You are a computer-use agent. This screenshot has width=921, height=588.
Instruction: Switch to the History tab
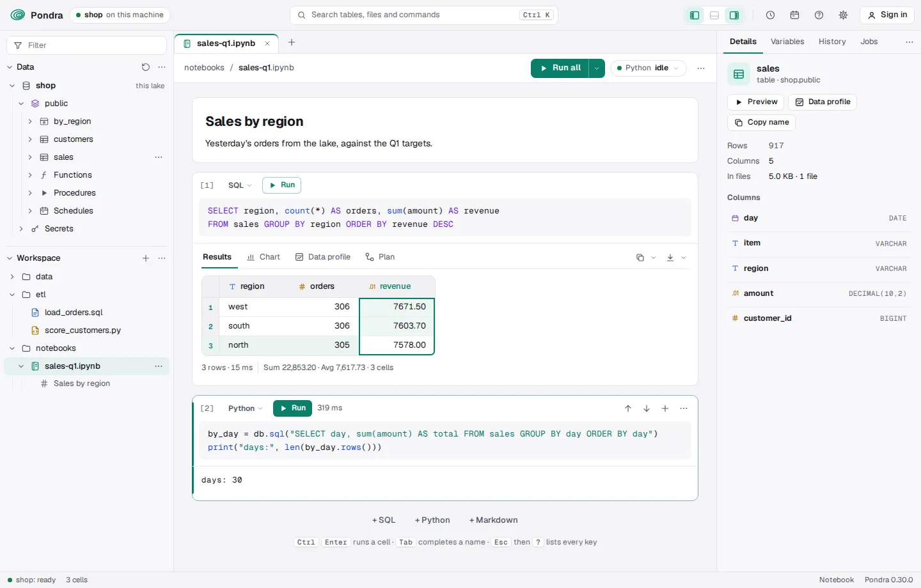tap(832, 42)
